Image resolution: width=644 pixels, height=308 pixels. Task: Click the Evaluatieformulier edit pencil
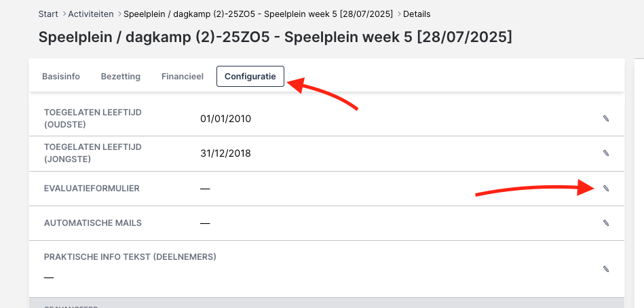[x=606, y=189]
